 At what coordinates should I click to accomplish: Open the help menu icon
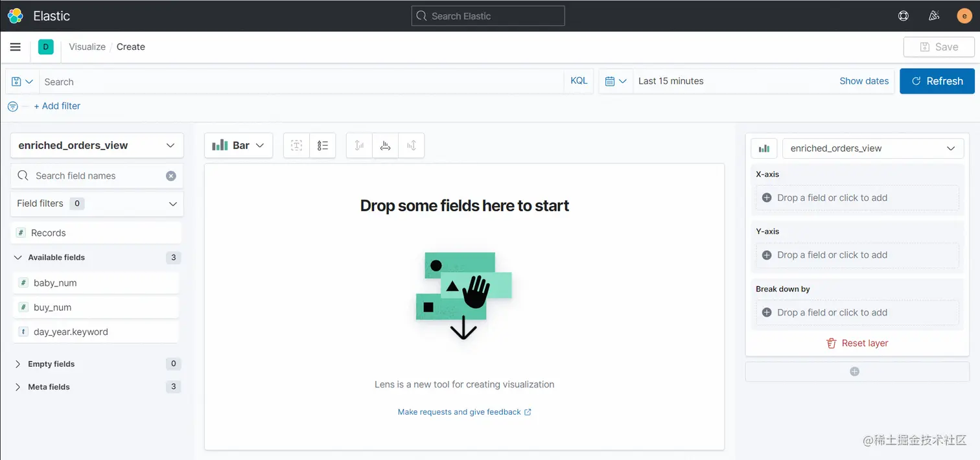coord(904,16)
